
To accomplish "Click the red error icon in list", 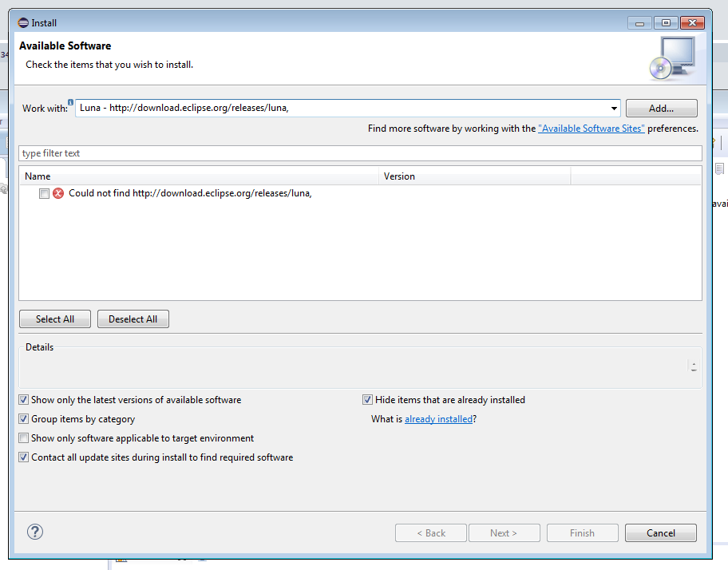I will click(x=58, y=193).
